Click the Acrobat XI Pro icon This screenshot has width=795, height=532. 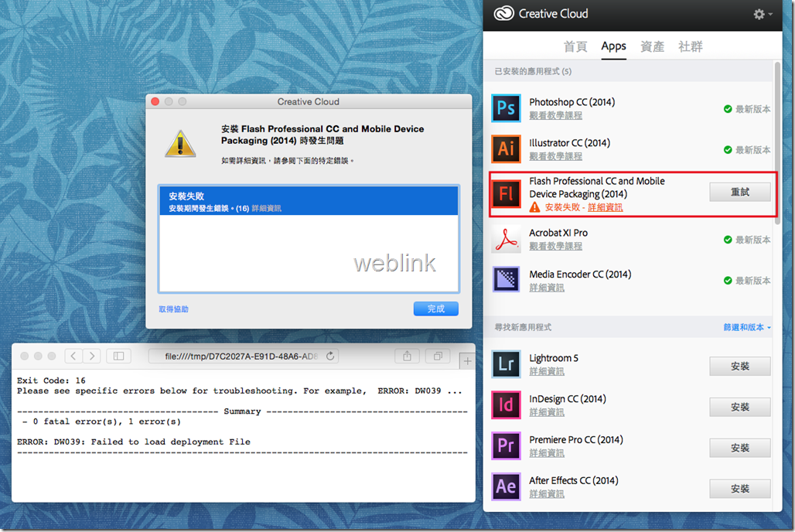click(506, 239)
